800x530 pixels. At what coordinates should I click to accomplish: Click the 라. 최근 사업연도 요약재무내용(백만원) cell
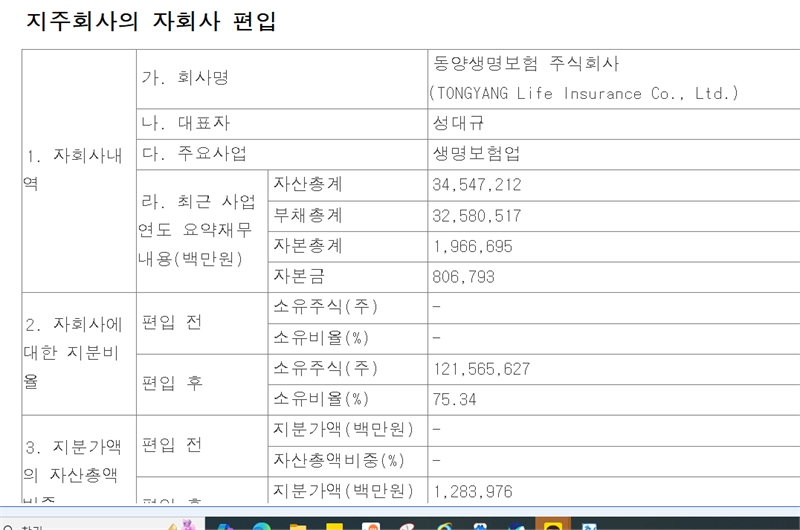pos(202,231)
